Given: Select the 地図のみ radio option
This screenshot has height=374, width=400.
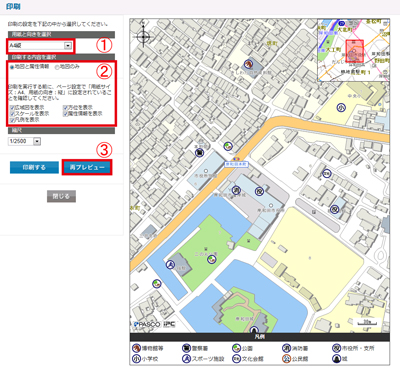Looking at the screenshot, I should coord(57,67).
